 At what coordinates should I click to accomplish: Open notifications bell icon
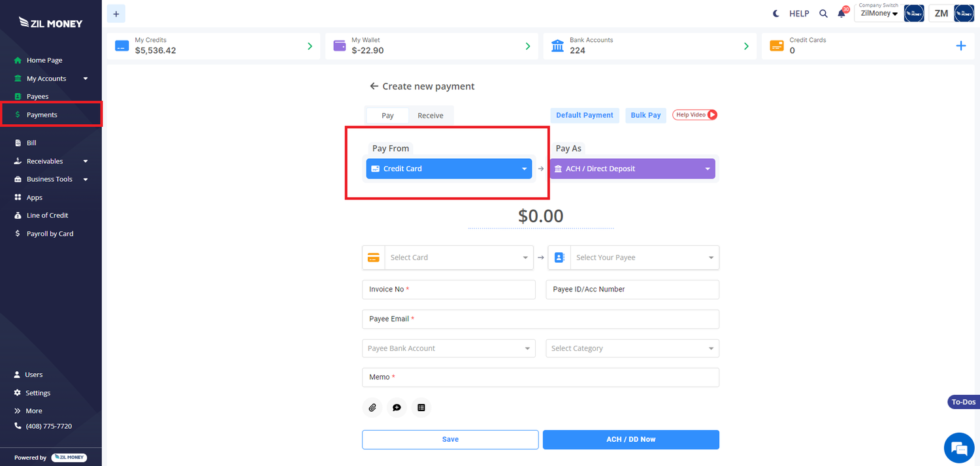click(841, 14)
